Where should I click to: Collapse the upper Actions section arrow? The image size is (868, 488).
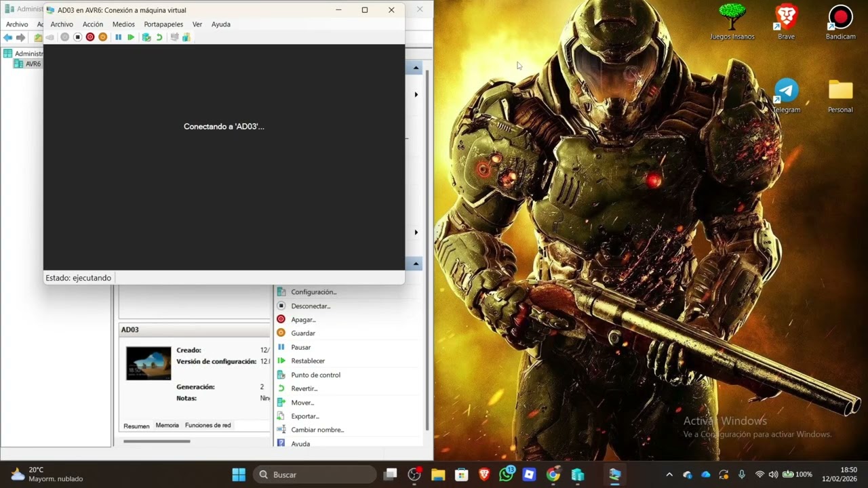[x=416, y=68]
